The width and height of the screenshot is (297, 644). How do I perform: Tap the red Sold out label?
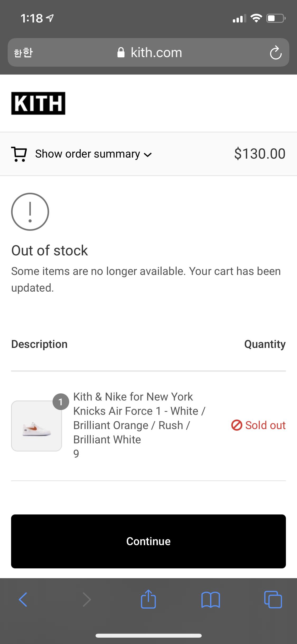[258, 425]
